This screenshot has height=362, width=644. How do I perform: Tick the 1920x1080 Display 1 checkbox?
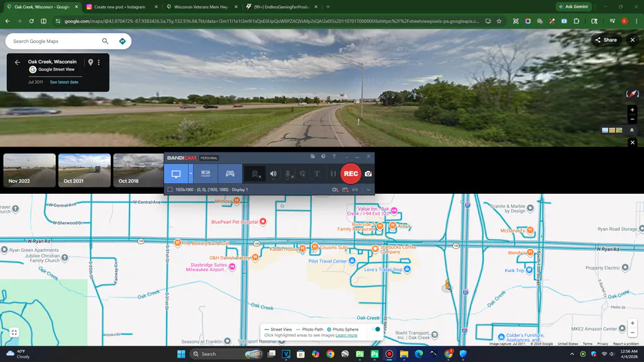click(x=170, y=190)
